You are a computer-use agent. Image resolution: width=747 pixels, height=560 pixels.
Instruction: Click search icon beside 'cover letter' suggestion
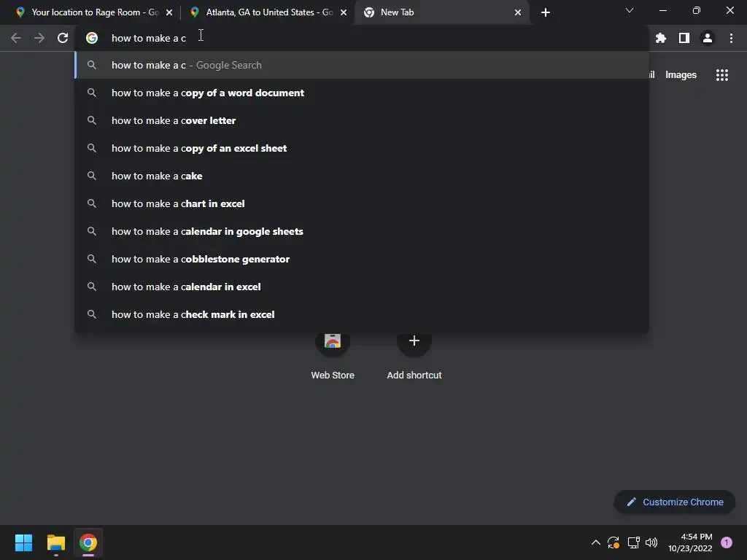coord(92,120)
